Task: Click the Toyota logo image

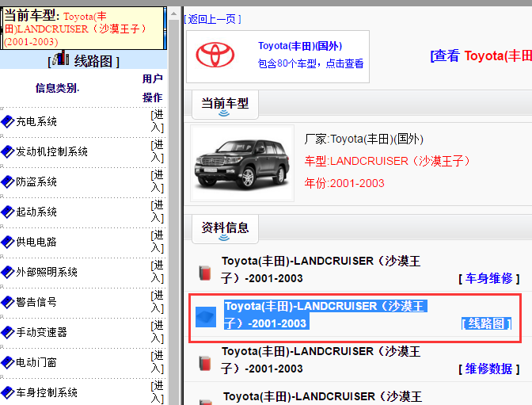Action: click(215, 55)
